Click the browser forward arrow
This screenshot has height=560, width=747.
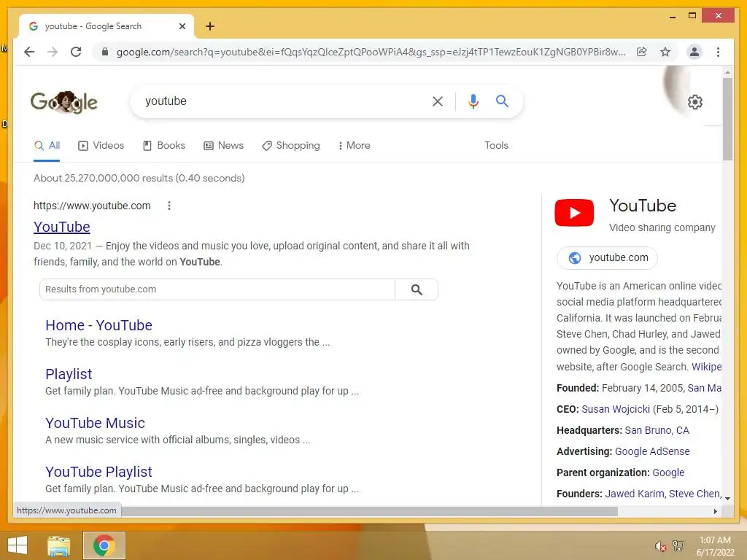(x=53, y=52)
